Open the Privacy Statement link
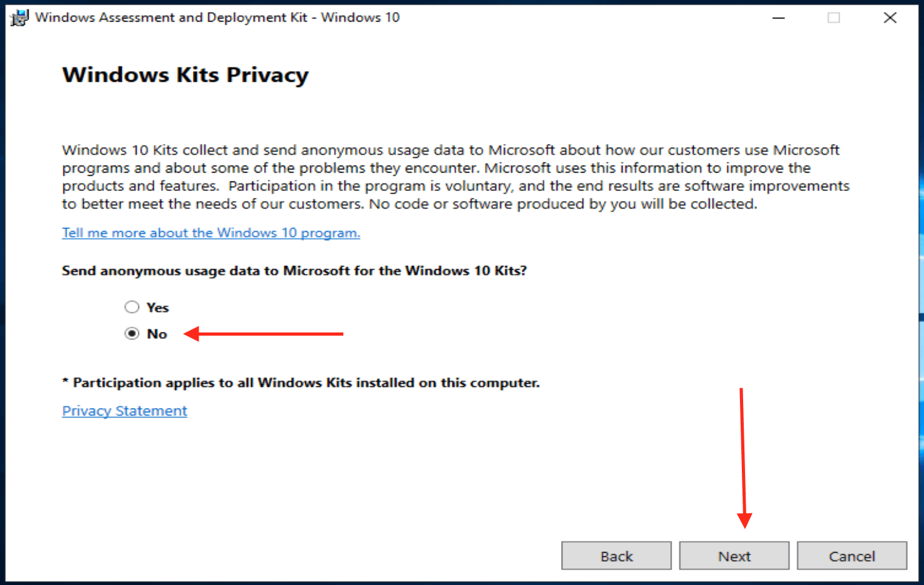Screen dimensions: 924x585 pyautogui.click(x=124, y=411)
